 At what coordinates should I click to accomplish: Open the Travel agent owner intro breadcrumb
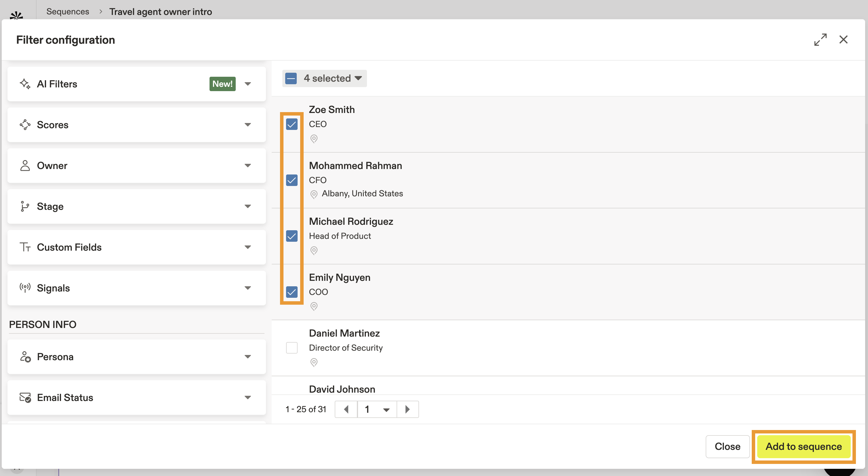pyautogui.click(x=160, y=11)
